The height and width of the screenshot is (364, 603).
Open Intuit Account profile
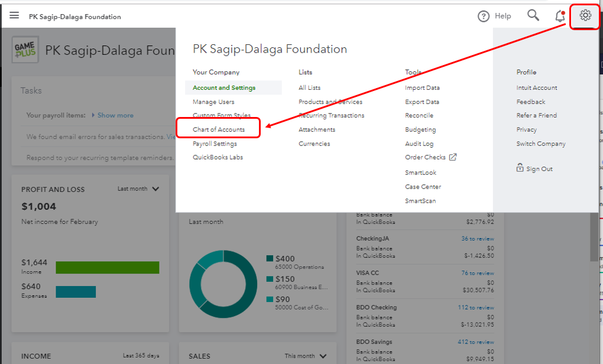(536, 87)
